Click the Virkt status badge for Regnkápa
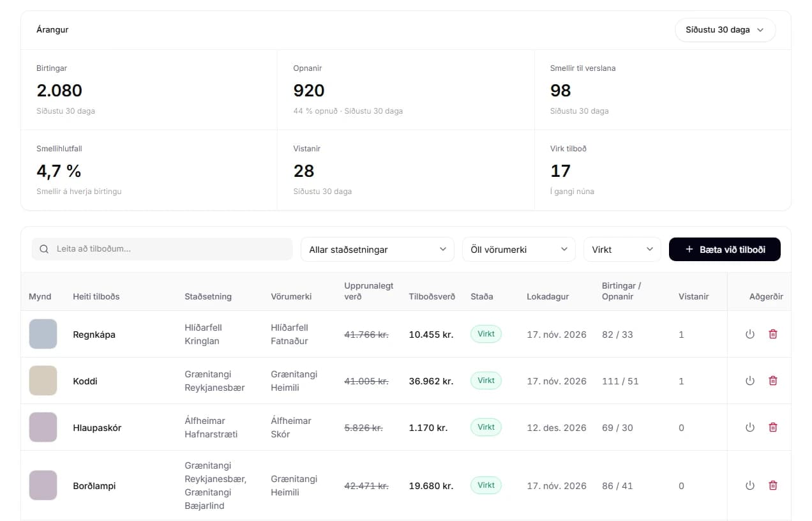 coord(486,334)
